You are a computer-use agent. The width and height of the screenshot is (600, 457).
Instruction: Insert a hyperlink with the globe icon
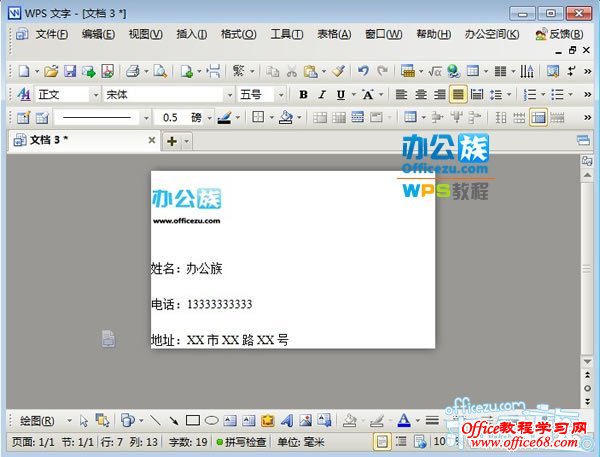[453, 71]
